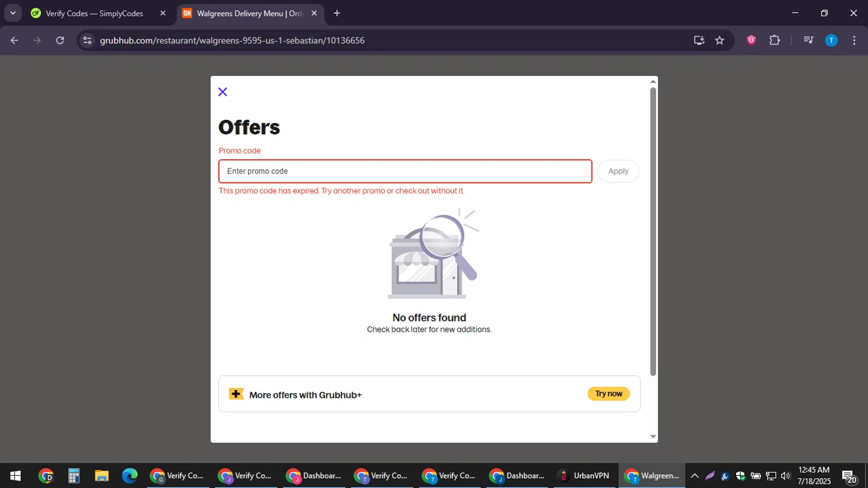The image size is (868, 488).
Task: Click the battery tray icon
Action: pyautogui.click(x=756, y=476)
